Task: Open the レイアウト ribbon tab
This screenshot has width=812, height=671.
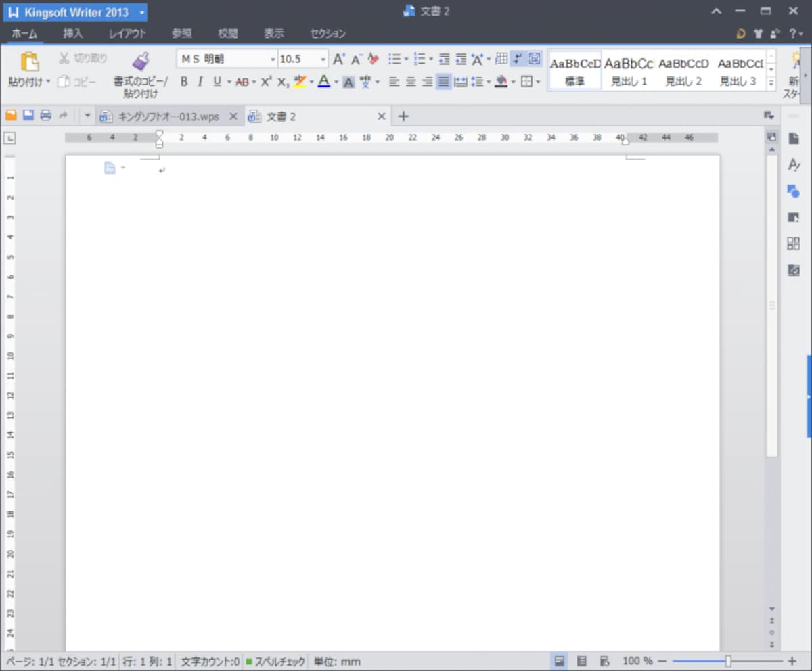Action: (x=127, y=33)
